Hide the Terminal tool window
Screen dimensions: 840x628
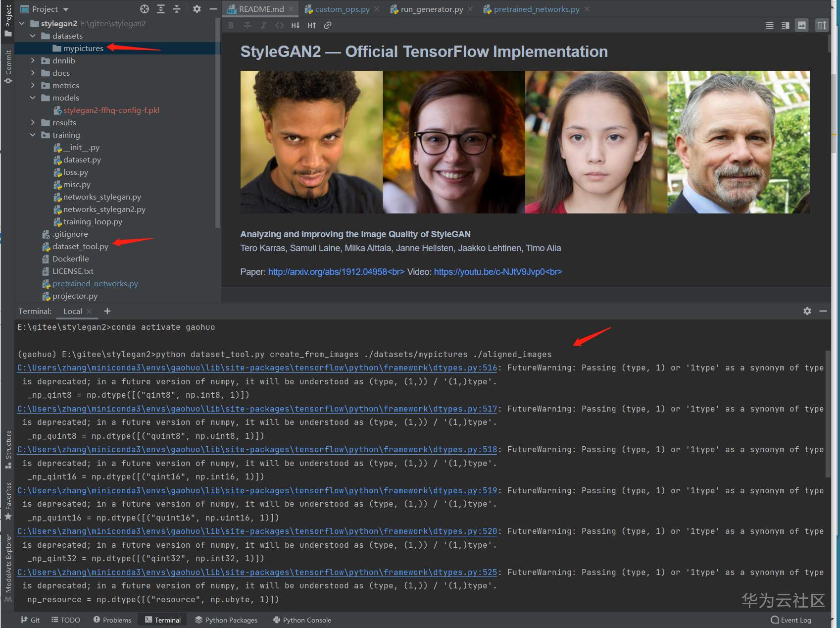[823, 311]
